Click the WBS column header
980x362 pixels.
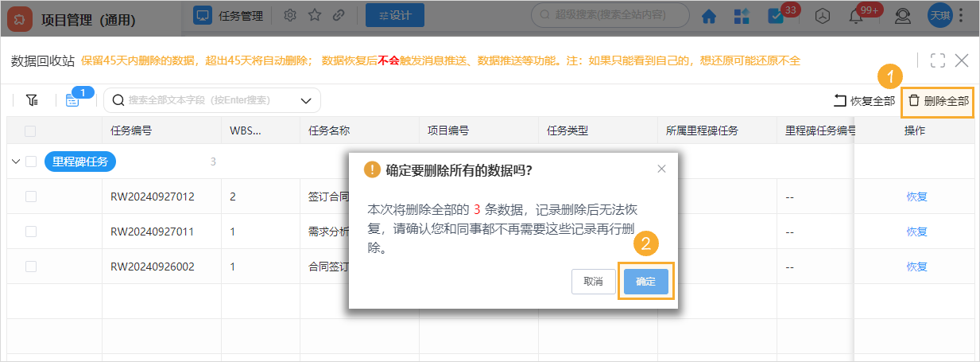pyautogui.click(x=246, y=130)
